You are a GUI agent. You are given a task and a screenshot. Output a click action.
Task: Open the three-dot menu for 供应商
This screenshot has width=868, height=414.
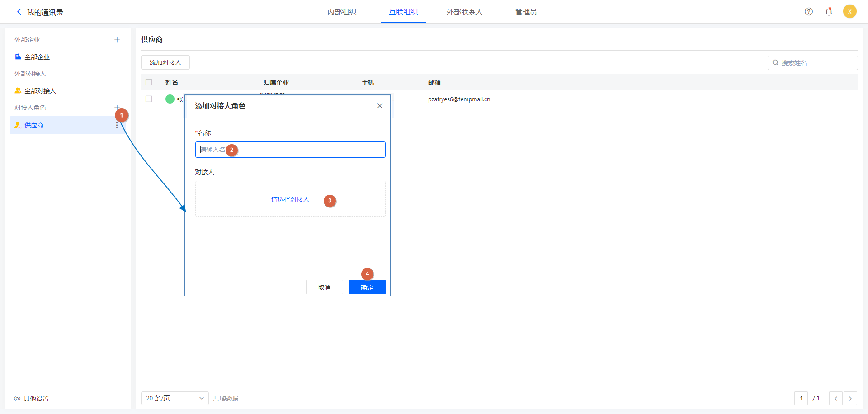[x=117, y=126]
